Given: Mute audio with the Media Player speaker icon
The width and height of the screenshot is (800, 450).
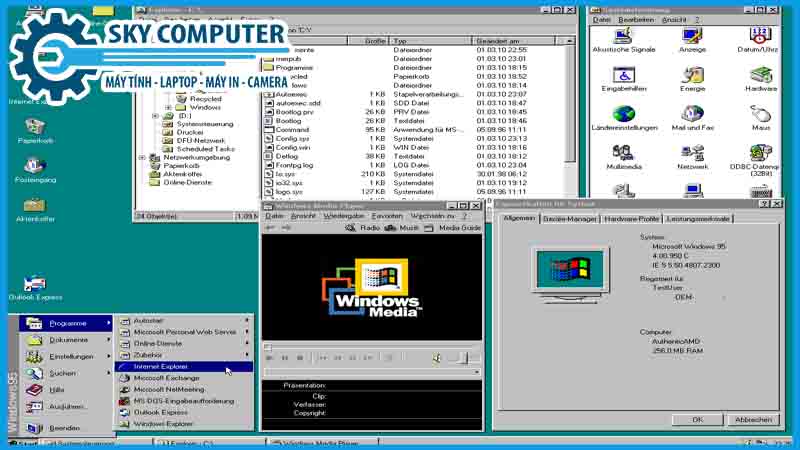Looking at the screenshot, I should tap(437, 358).
